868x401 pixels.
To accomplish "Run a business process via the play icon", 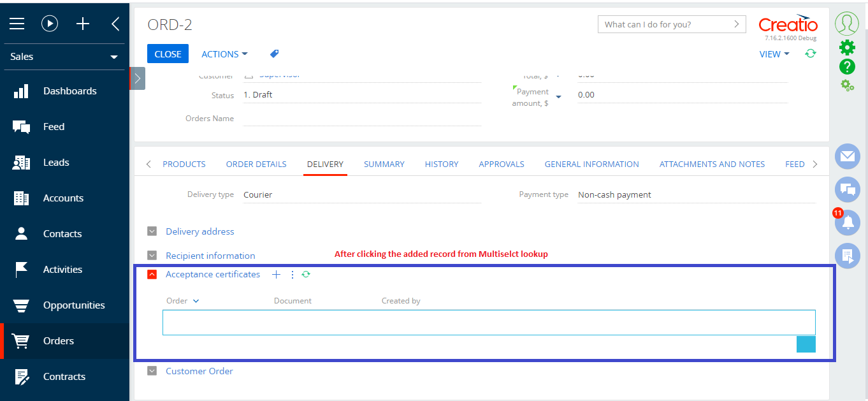I will pos(50,24).
